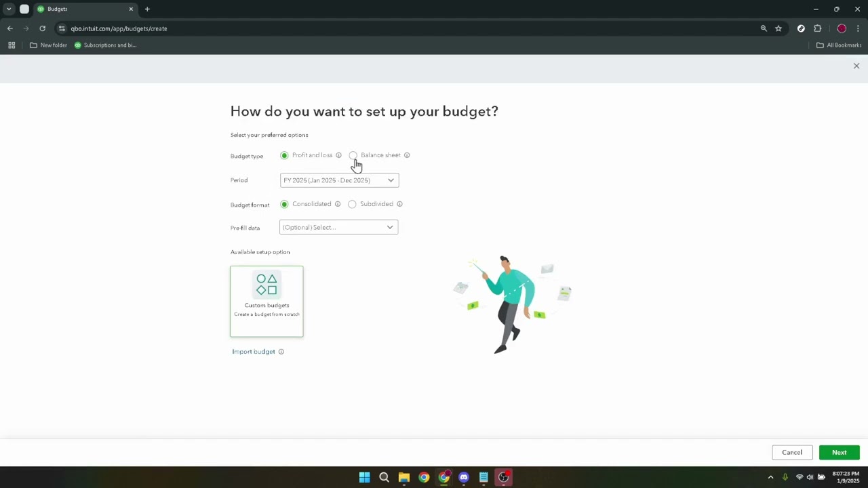868x488 pixels.
Task: Reload the browser page
Action: coord(42,28)
